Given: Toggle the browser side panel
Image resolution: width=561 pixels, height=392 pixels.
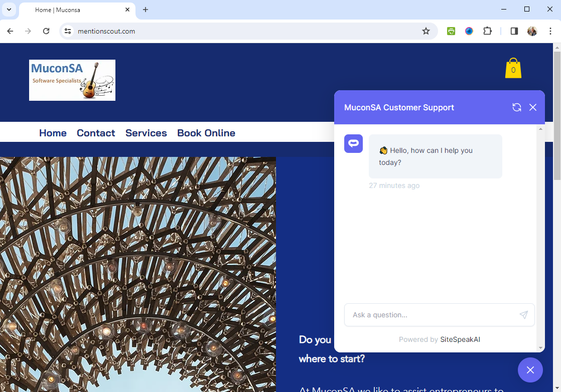Looking at the screenshot, I should click(514, 31).
